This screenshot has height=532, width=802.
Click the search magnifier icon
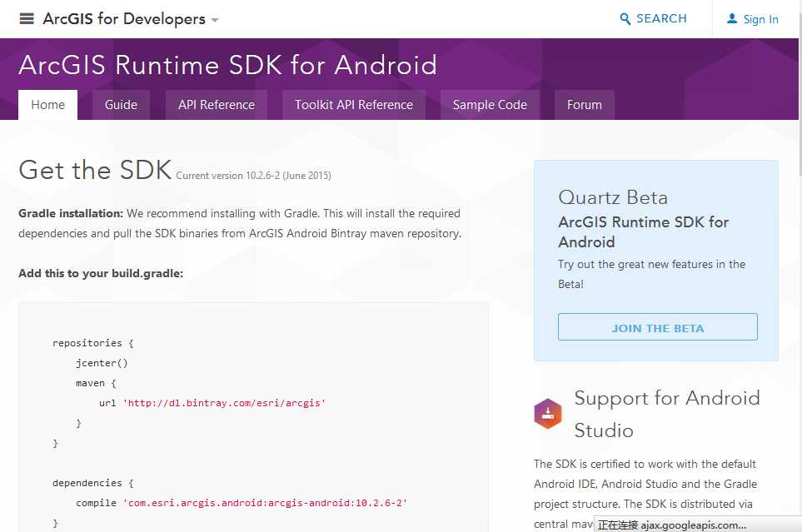click(x=625, y=19)
